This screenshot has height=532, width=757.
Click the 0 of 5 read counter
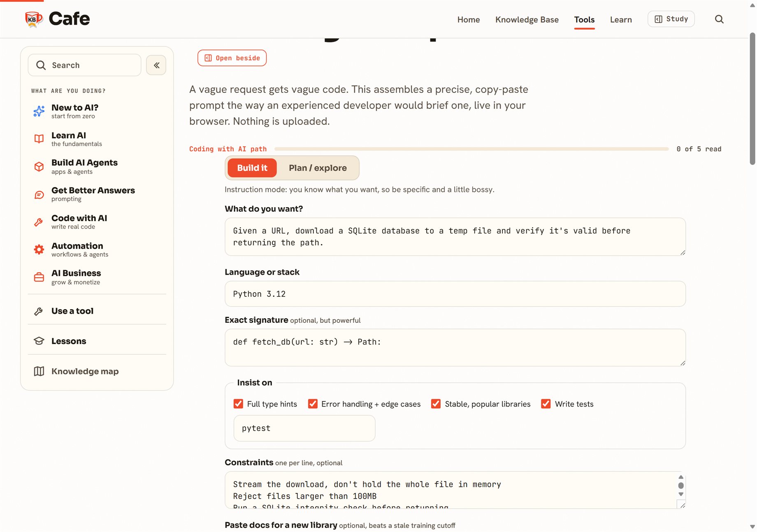point(699,149)
